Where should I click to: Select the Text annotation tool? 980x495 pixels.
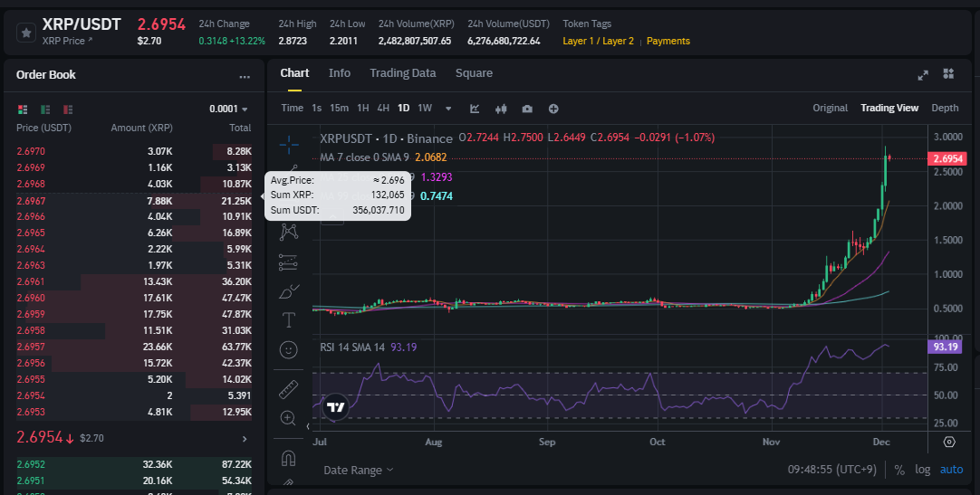click(x=289, y=320)
